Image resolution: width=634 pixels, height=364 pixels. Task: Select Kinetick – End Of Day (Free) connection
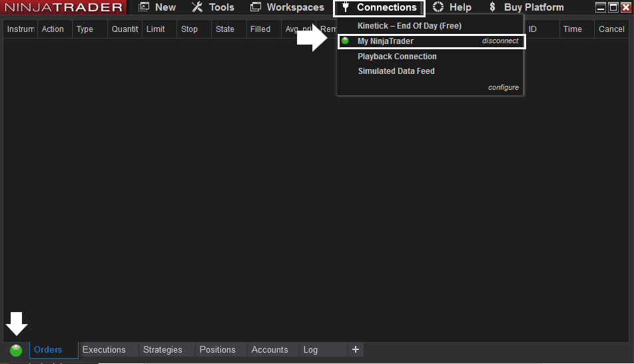click(409, 26)
